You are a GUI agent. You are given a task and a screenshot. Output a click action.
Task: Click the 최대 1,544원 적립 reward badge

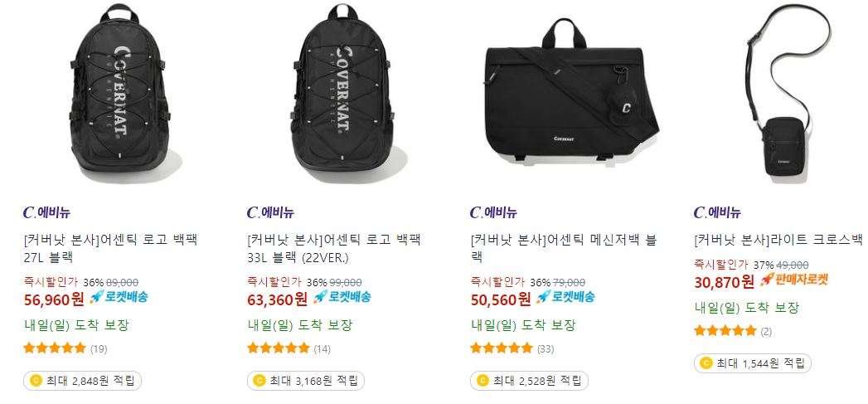click(x=752, y=363)
